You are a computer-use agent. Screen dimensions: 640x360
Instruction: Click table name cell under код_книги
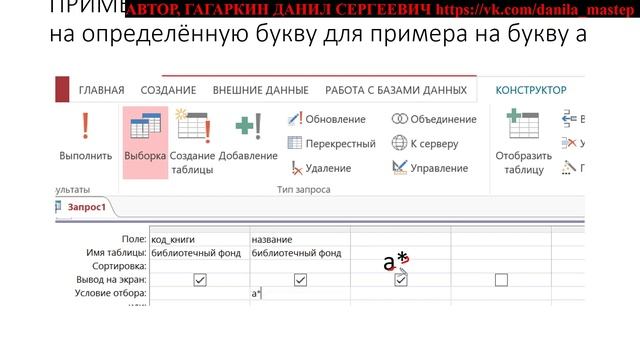pos(200,253)
